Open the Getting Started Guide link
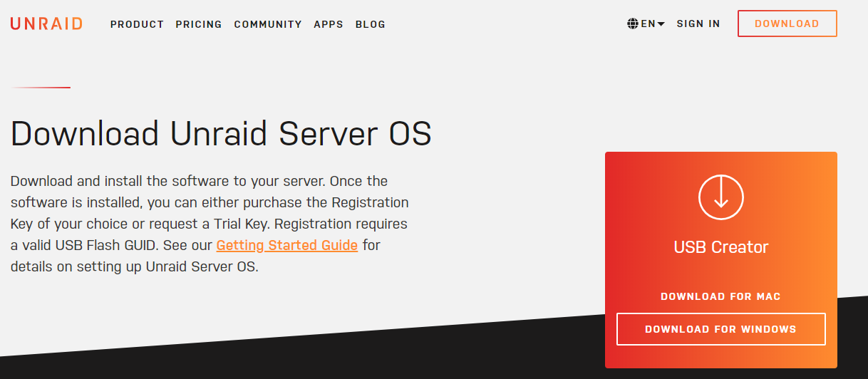The width and height of the screenshot is (868, 379). pos(287,245)
